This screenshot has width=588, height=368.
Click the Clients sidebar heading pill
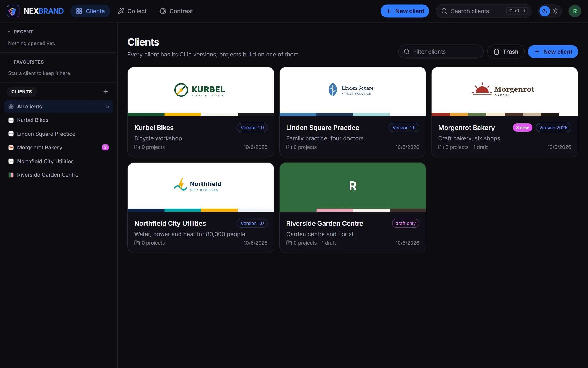pos(22,92)
